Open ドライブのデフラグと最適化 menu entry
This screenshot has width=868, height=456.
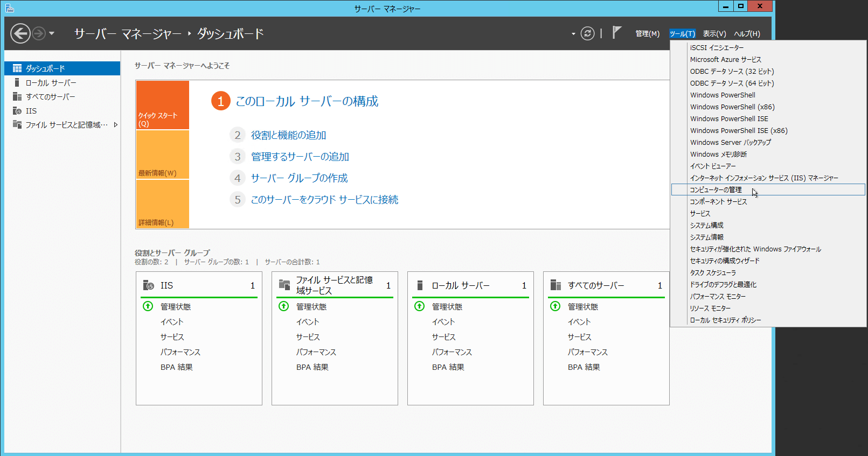[768, 284]
